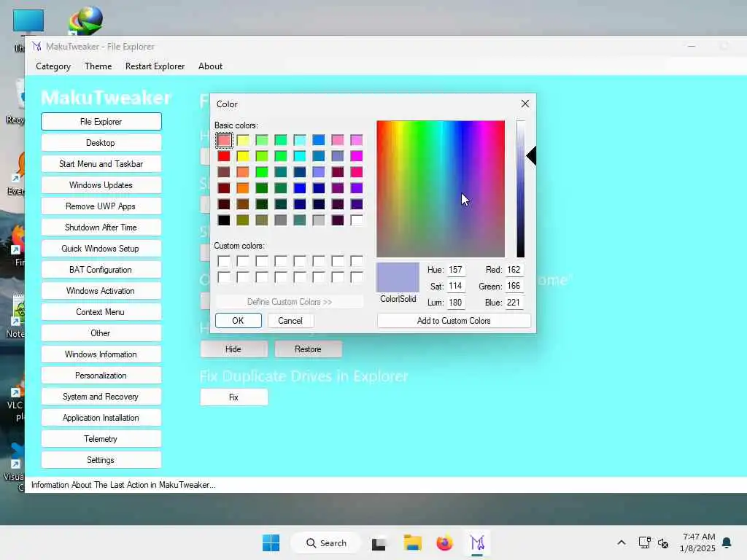Click the muted volume tray icon
The width and height of the screenshot is (747, 560).
(x=662, y=542)
